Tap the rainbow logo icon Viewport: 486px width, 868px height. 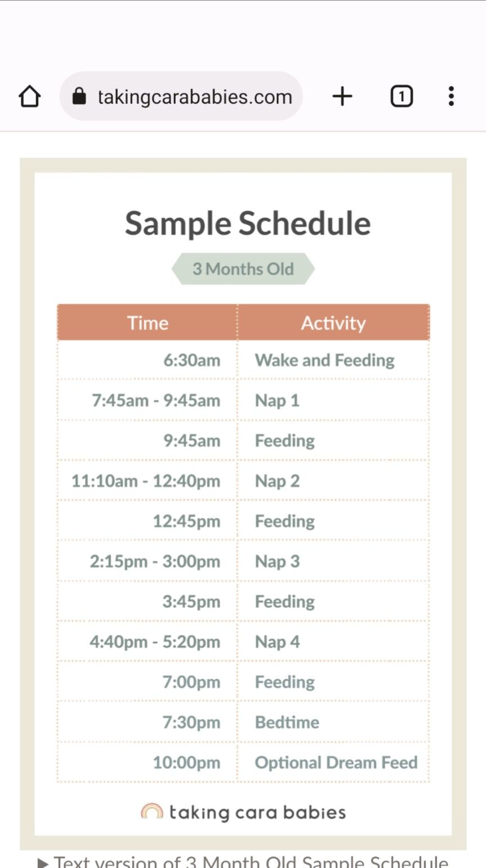click(151, 812)
